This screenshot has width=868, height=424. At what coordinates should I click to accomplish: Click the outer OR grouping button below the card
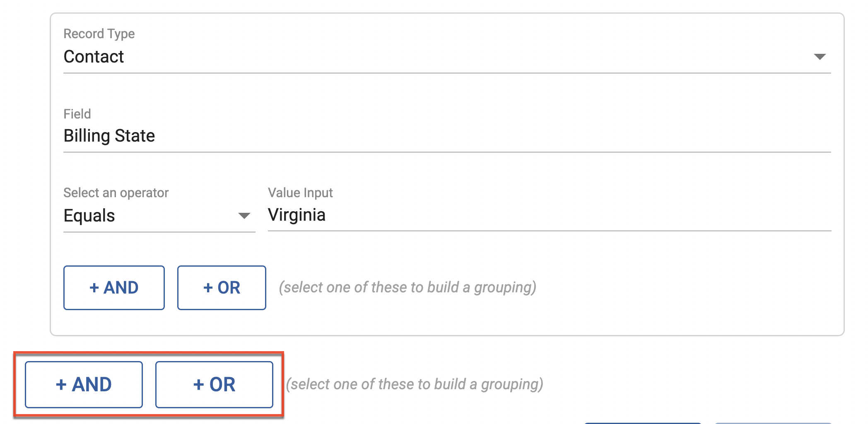coord(214,385)
